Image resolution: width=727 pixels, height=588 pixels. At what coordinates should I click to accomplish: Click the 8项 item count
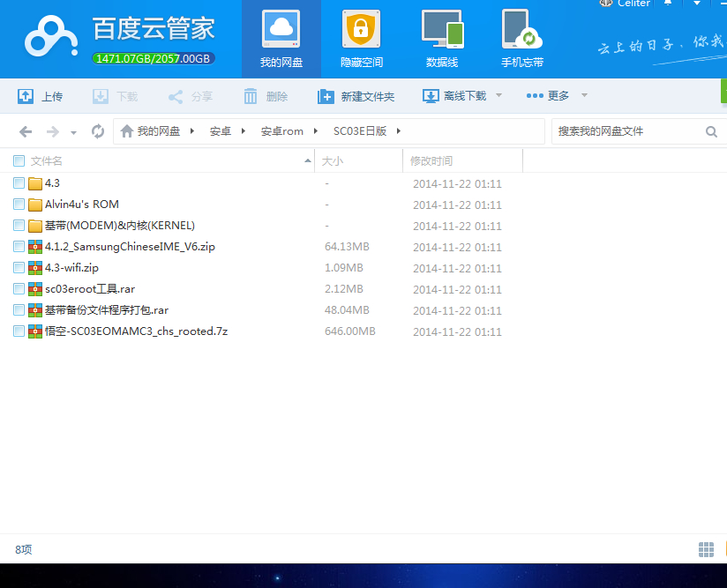click(x=24, y=549)
